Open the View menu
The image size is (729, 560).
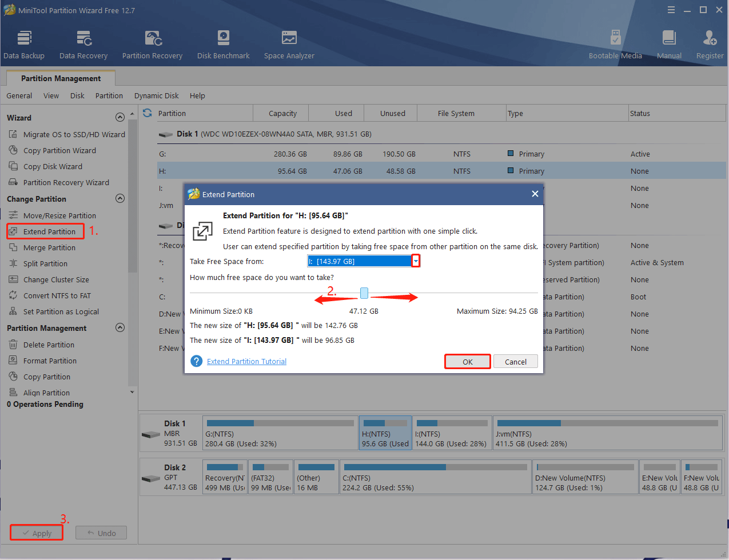tap(51, 95)
